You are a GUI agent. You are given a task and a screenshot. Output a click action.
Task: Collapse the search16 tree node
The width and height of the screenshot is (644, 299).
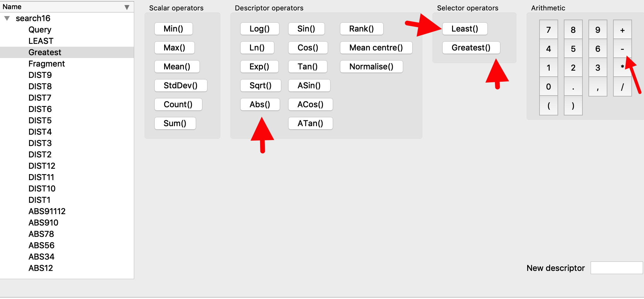[x=7, y=18]
